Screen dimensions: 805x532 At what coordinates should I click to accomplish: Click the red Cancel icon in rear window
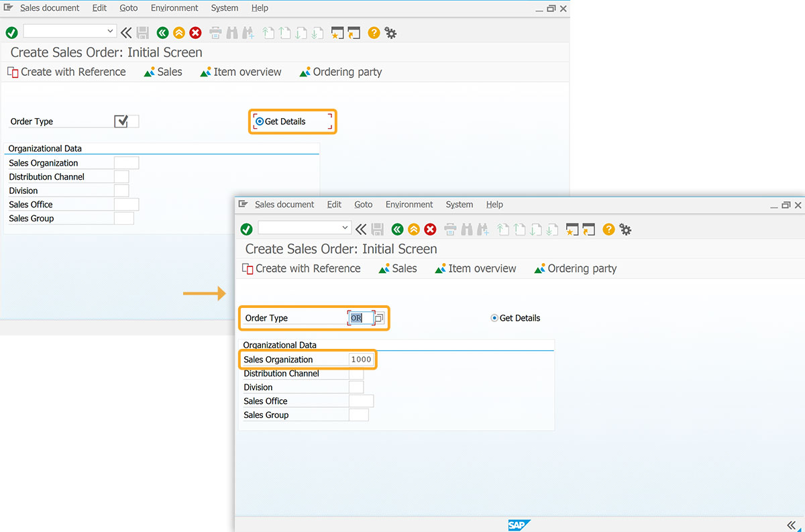coord(195,32)
